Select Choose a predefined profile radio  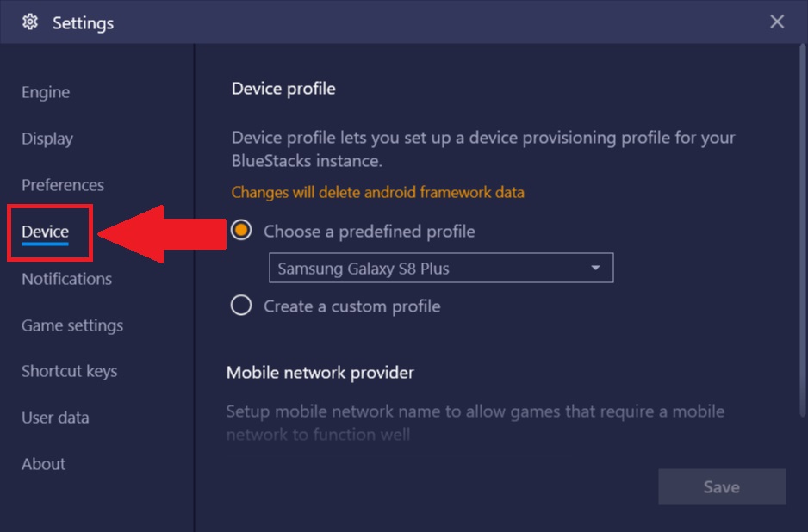241,230
